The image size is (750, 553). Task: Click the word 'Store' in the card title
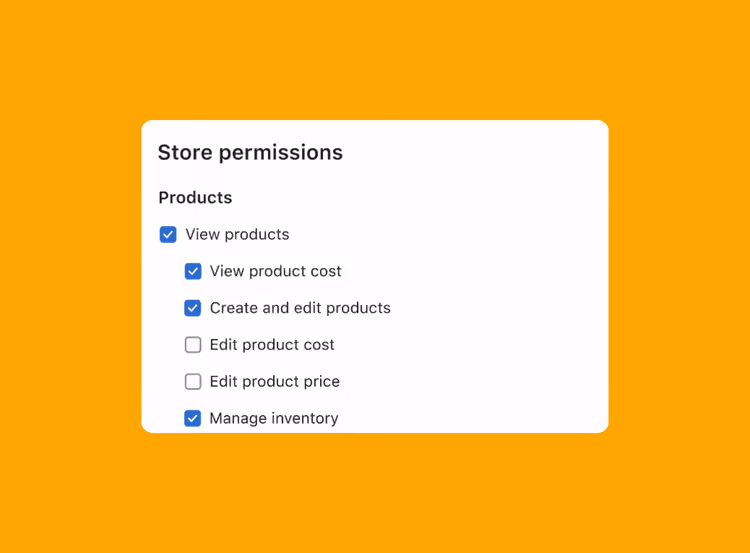(x=185, y=153)
